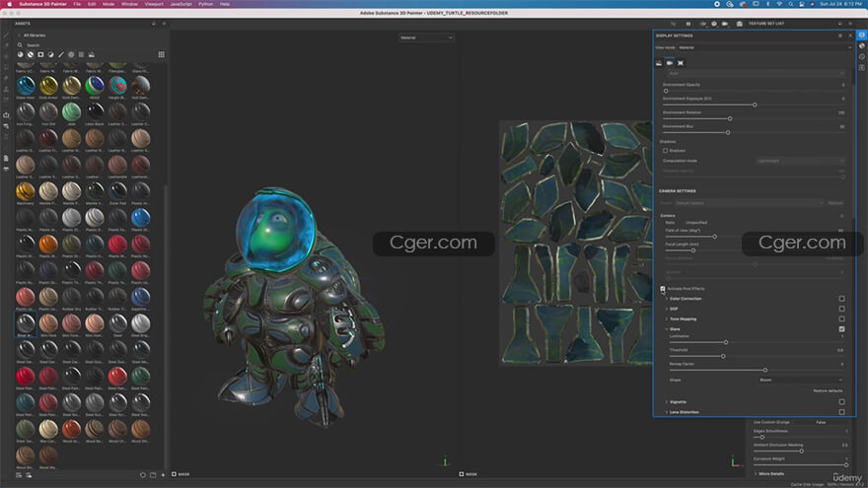The height and width of the screenshot is (488, 868).
Task: Disable the Glare checkbox
Action: click(x=841, y=329)
